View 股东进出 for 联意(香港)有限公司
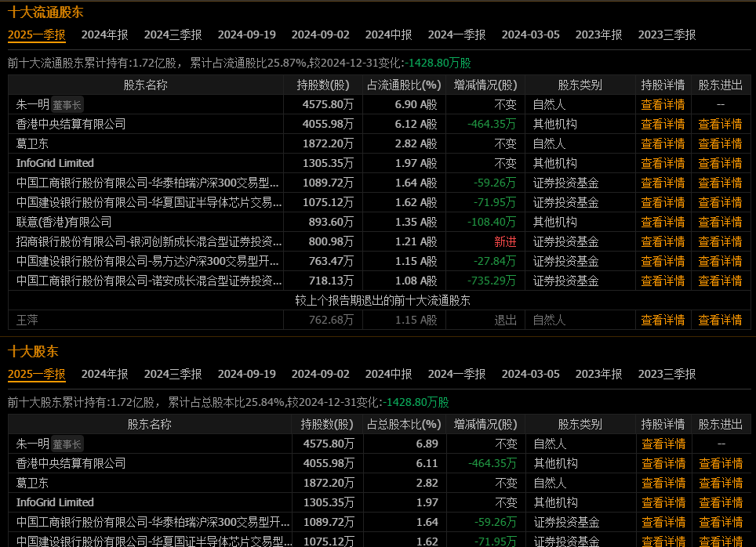Viewport: 756px width, 547px height. pyautogui.click(x=720, y=223)
